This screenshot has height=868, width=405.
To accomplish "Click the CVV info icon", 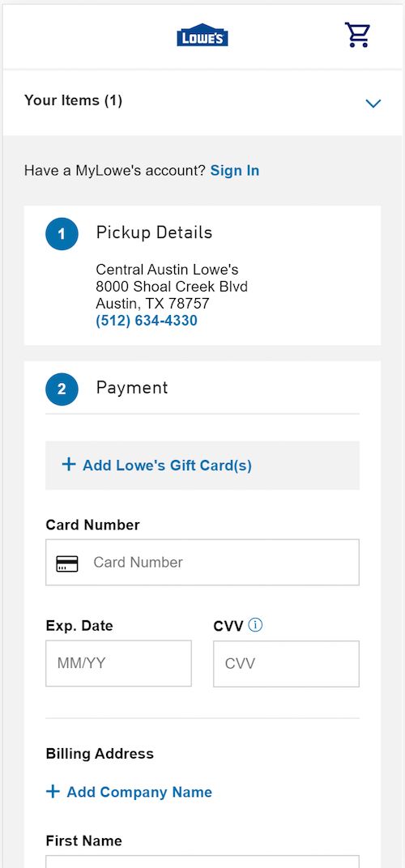I will 255,625.
